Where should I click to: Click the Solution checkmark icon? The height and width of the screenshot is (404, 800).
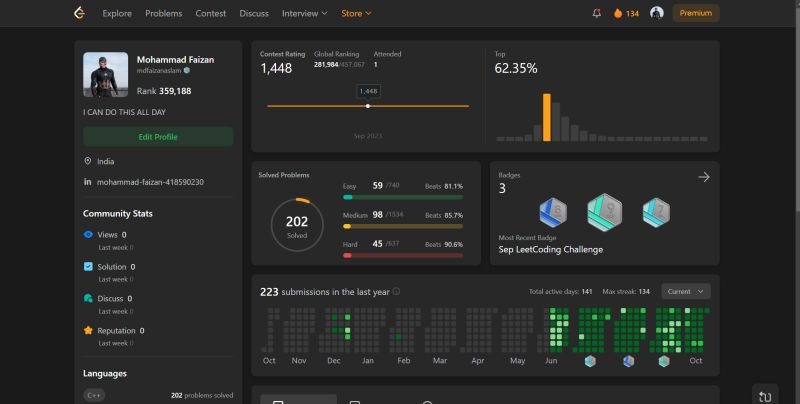[x=88, y=266]
